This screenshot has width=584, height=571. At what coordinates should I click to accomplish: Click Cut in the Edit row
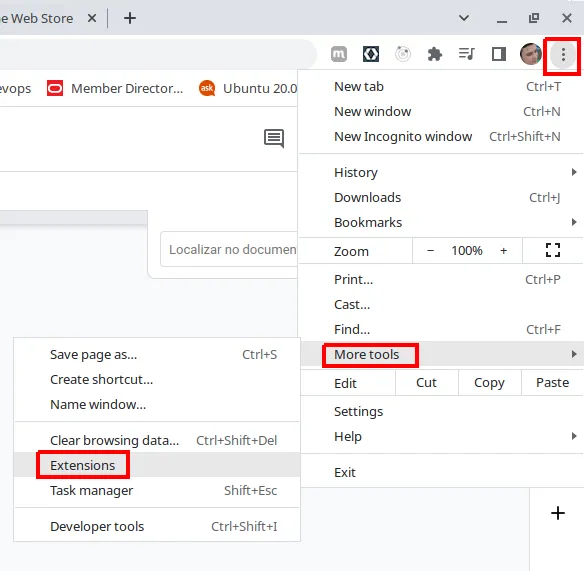click(426, 383)
